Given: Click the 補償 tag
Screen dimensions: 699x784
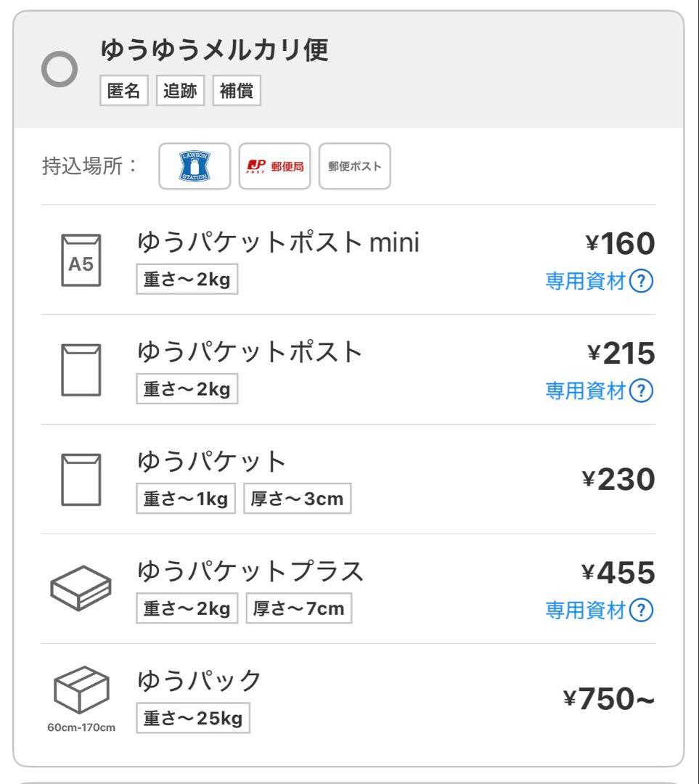Looking at the screenshot, I should coord(237,92).
